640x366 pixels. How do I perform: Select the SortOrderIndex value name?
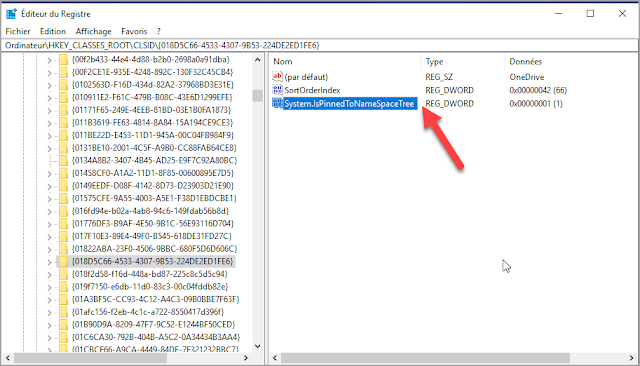(x=312, y=90)
